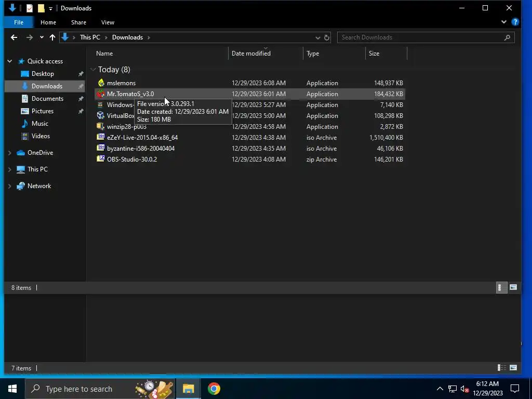Open Documents in navigation pane
This screenshot has height=399, width=532.
[x=47, y=99]
